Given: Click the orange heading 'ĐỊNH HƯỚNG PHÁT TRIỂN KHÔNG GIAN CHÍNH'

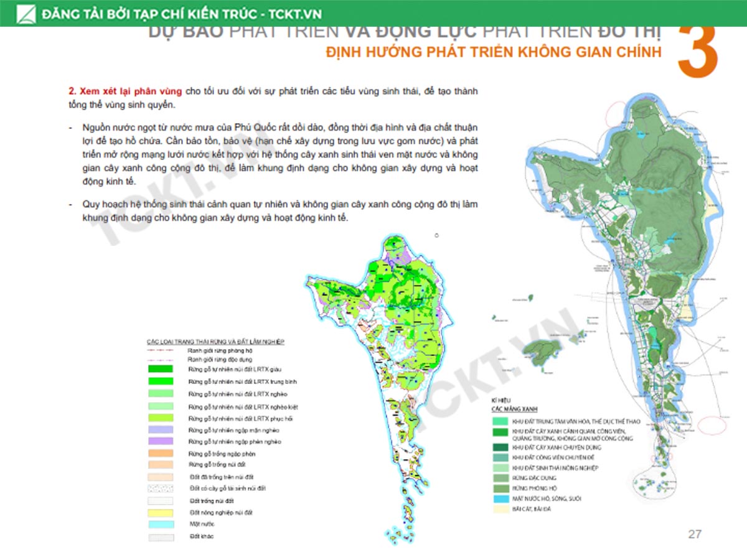Looking at the screenshot, I should tap(493, 52).
